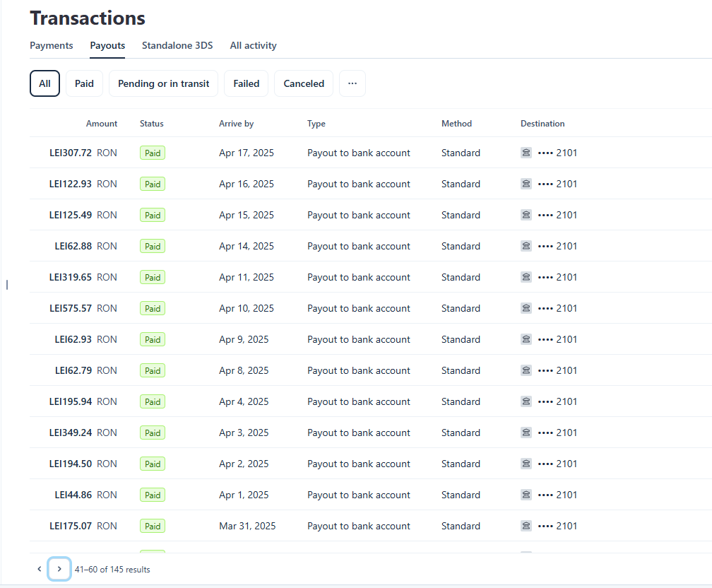Open more filters ellipsis menu

coord(352,83)
